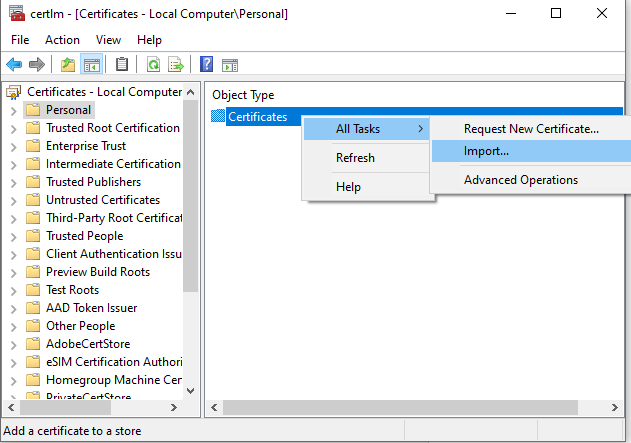The height and width of the screenshot is (443, 631).
Task: Open the All Tasks submenu
Action: click(367, 129)
